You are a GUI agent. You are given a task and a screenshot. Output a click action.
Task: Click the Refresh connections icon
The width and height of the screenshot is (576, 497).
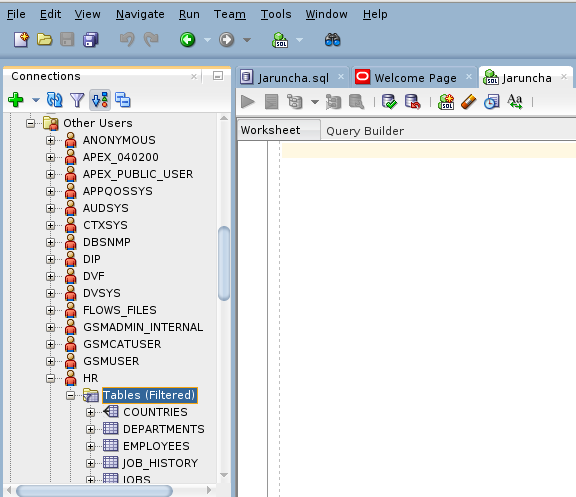[54, 100]
